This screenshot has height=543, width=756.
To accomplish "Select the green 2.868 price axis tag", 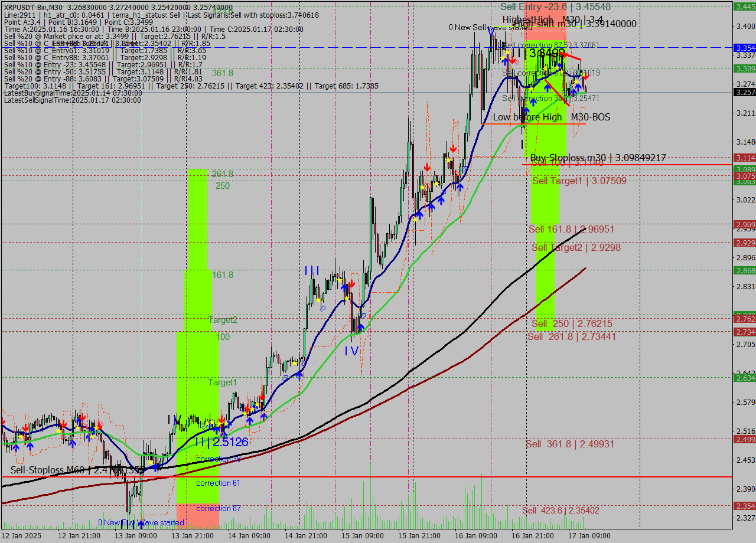I will pos(744,270).
